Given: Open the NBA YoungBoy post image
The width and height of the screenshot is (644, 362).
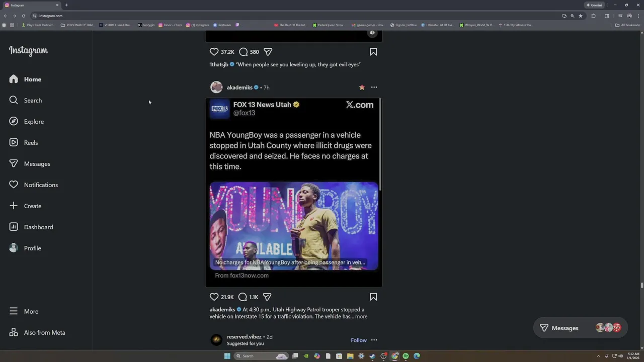Looking at the screenshot, I should pos(294,193).
